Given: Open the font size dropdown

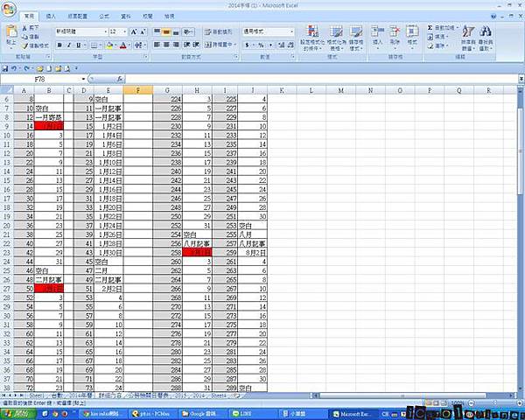Looking at the screenshot, I should pyautogui.click(x=125, y=31).
